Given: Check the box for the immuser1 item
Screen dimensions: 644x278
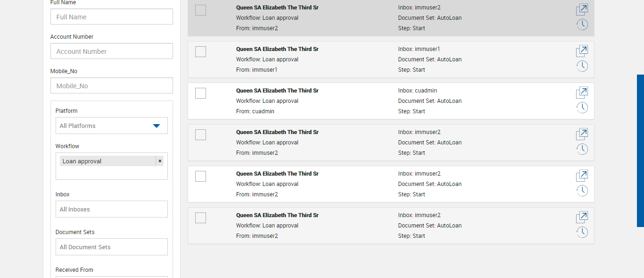Looking at the screenshot, I should pyautogui.click(x=200, y=51).
